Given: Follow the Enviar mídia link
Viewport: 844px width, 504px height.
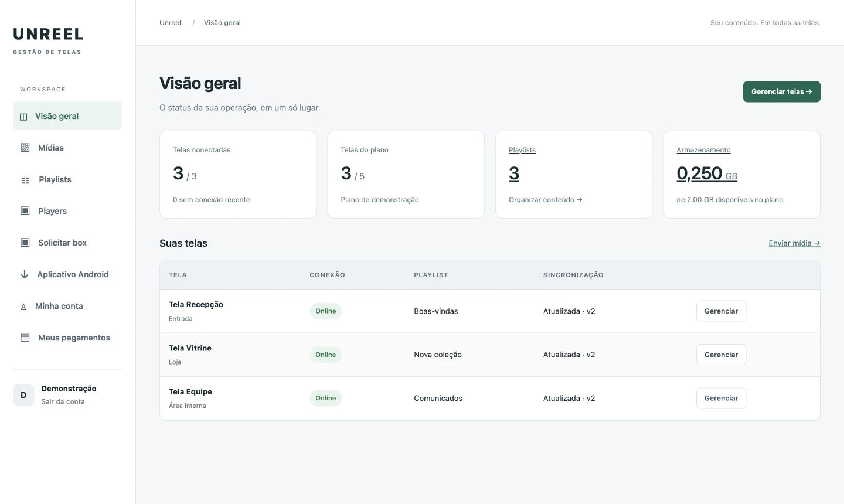Looking at the screenshot, I should click(x=794, y=243).
